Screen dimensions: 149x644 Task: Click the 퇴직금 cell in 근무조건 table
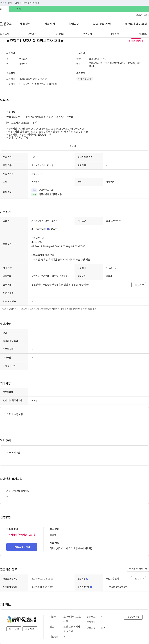pyautogui.click(x=109, y=276)
